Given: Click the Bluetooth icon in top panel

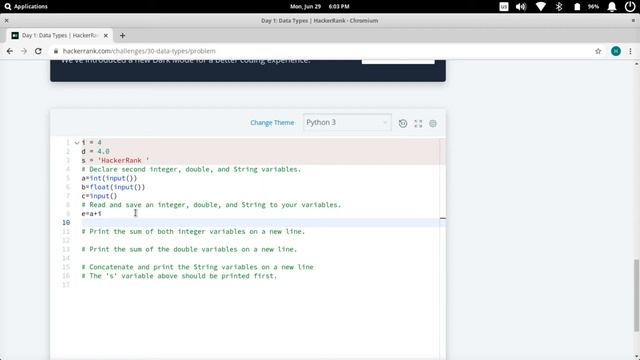Looking at the screenshot, I should 559,7.
